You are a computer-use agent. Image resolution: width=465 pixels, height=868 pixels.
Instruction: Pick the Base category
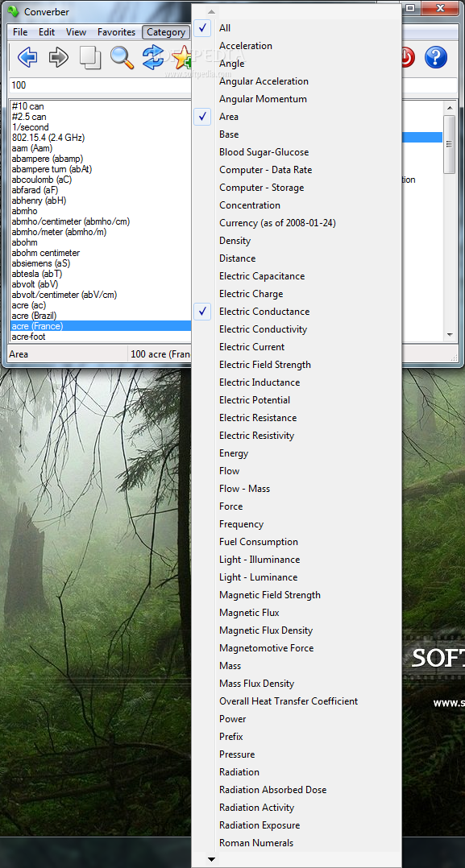point(297,134)
